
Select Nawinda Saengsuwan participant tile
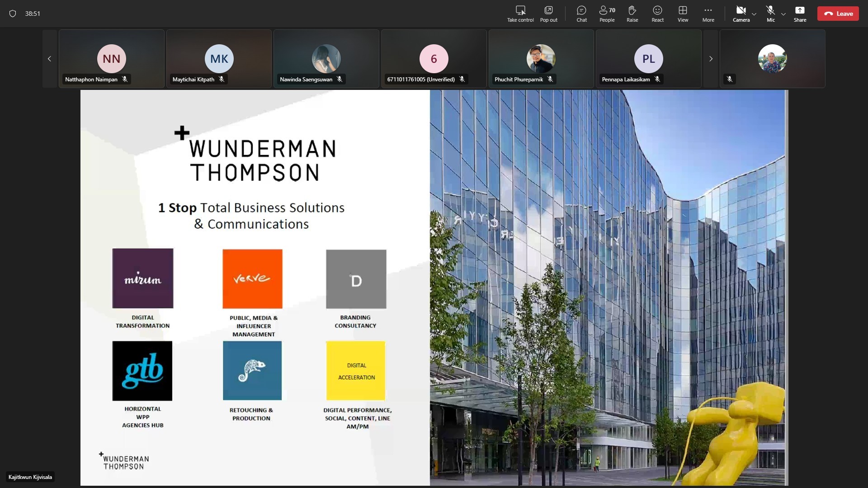click(326, 59)
